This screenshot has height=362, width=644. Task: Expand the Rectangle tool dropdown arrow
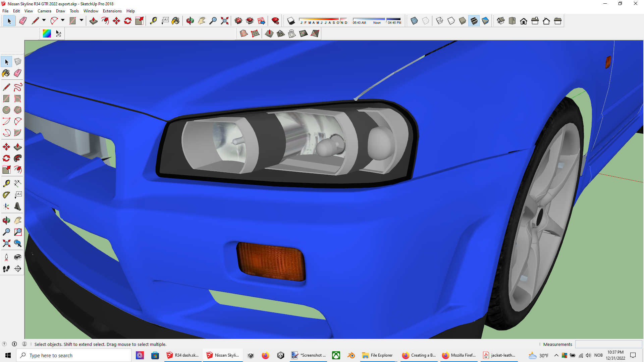(x=82, y=20)
